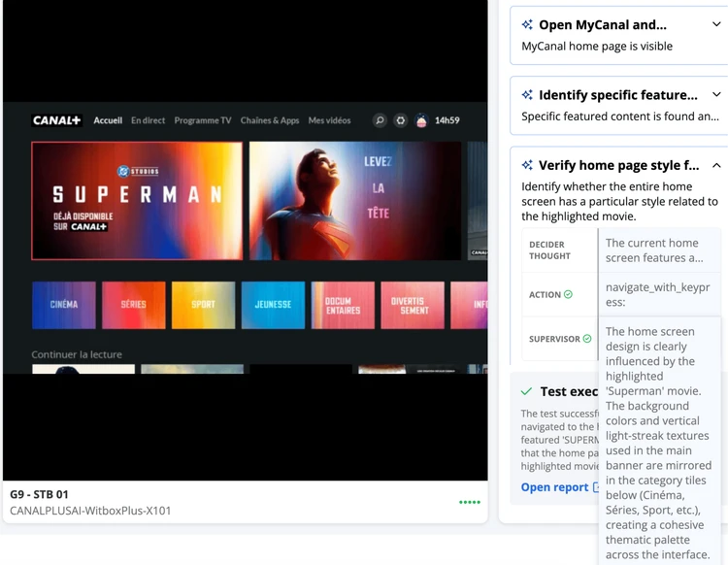Click the CANAL+ logo
728x565 pixels.
(x=56, y=120)
